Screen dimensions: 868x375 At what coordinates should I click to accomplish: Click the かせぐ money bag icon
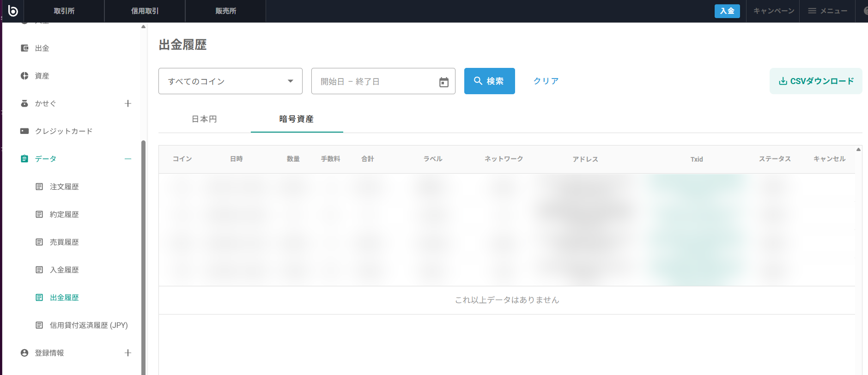(24, 103)
